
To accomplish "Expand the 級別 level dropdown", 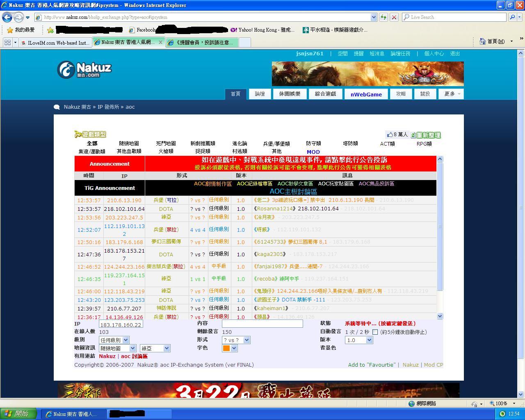I will point(126,340).
